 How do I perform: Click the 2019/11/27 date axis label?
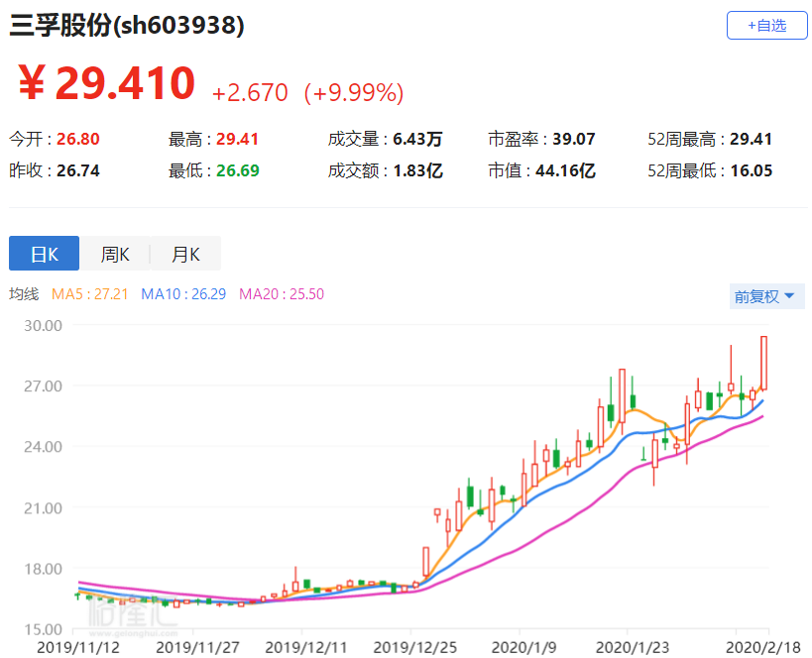197,647
